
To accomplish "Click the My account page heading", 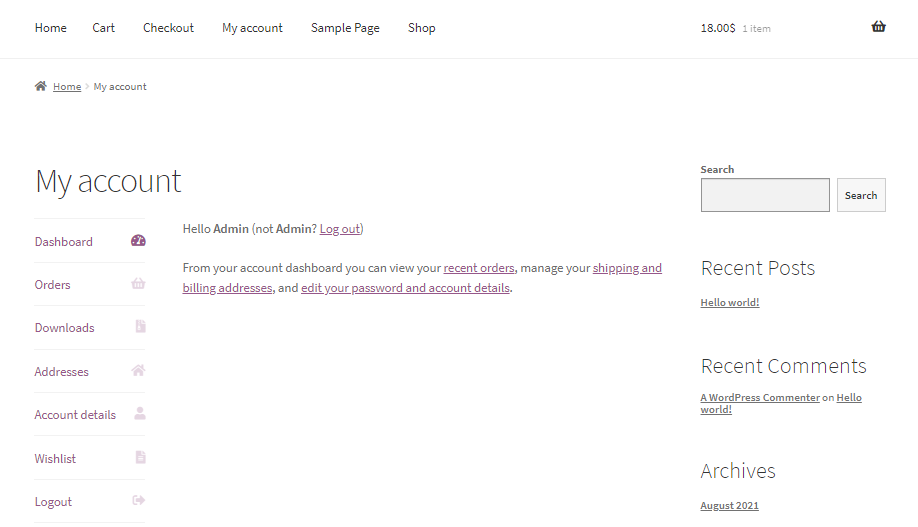I will pos(108,181).
